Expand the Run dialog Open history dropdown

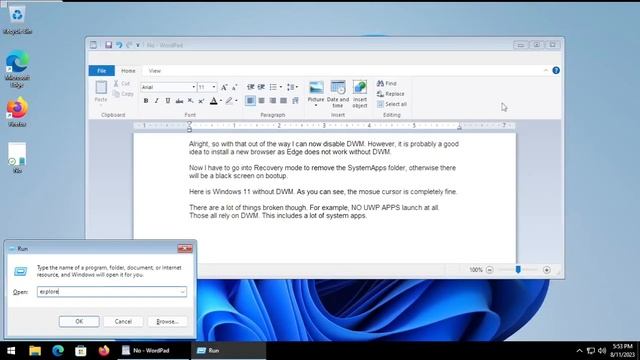point(182,291)
